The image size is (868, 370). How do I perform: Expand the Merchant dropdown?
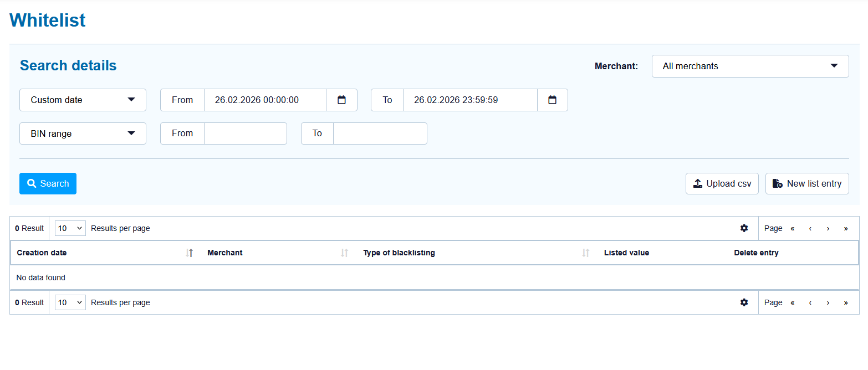[750, 66]
